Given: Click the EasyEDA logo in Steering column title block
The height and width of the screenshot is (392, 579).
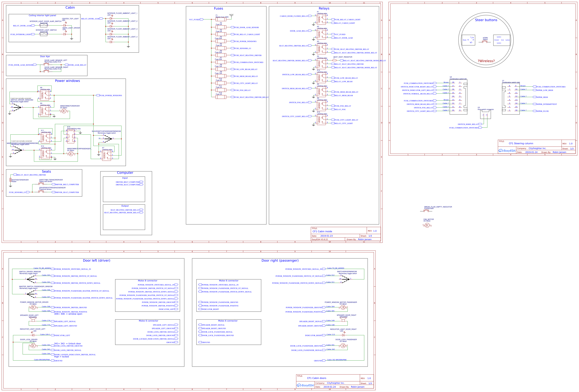Looking at the screenshot, I should pos(507,151).
